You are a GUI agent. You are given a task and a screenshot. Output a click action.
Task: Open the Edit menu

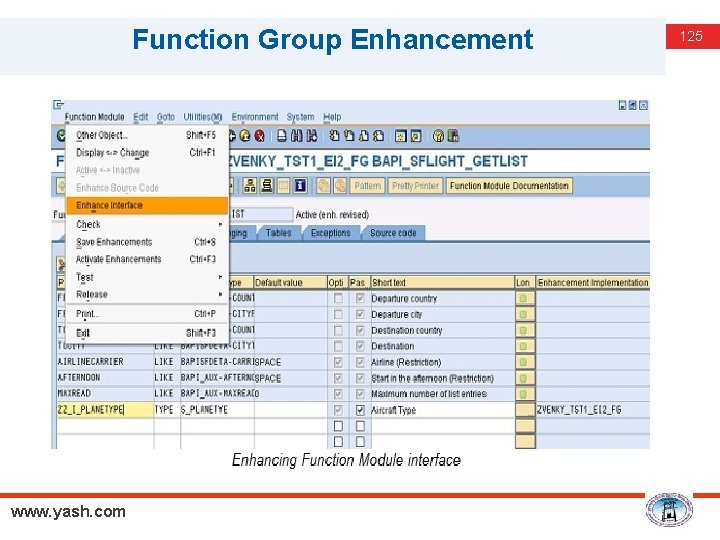pyautogui.click(x=141, y=117)
